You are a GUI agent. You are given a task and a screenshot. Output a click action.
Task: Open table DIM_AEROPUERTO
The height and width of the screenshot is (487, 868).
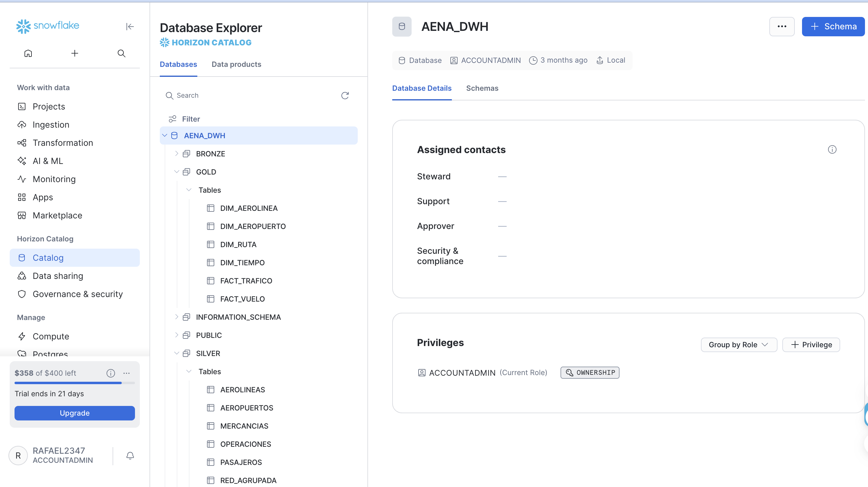click(x=253, y=226)
